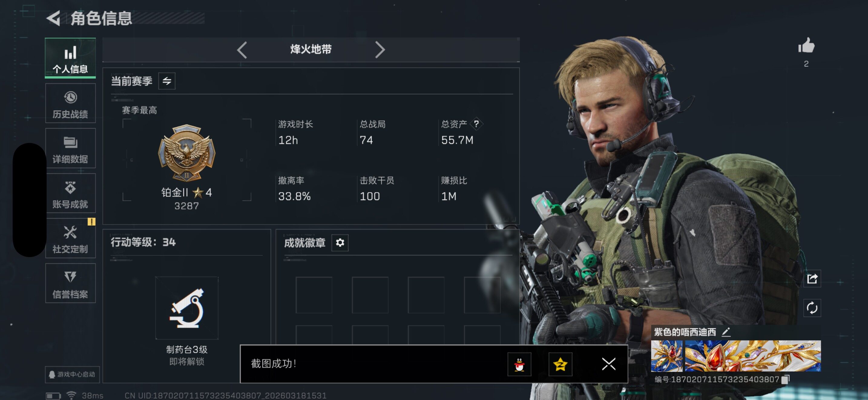Image resolution: width=868 pixels, height=400 pixels.
Task: Open achievement badge settings via the gear icon
Action: (x=340, y=242)
